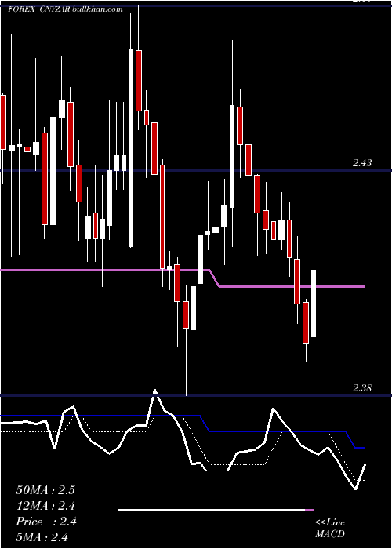Click the MACD histogram box

click(216, 510)
